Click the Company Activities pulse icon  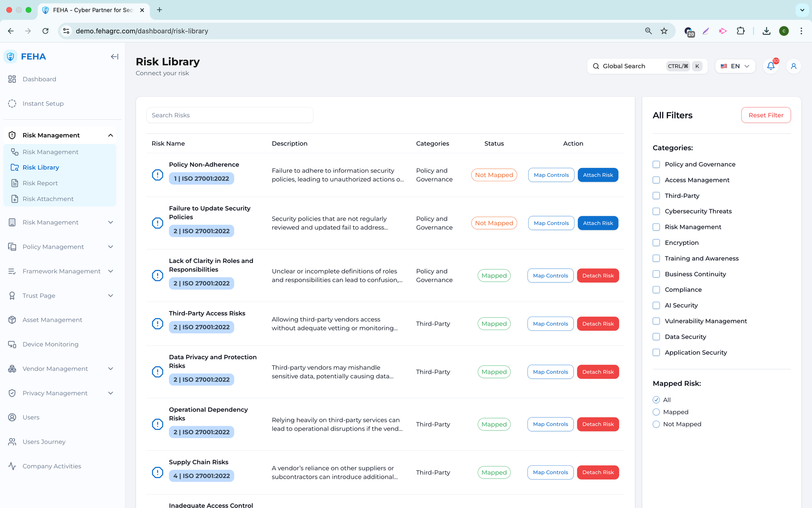pos(12,466)
